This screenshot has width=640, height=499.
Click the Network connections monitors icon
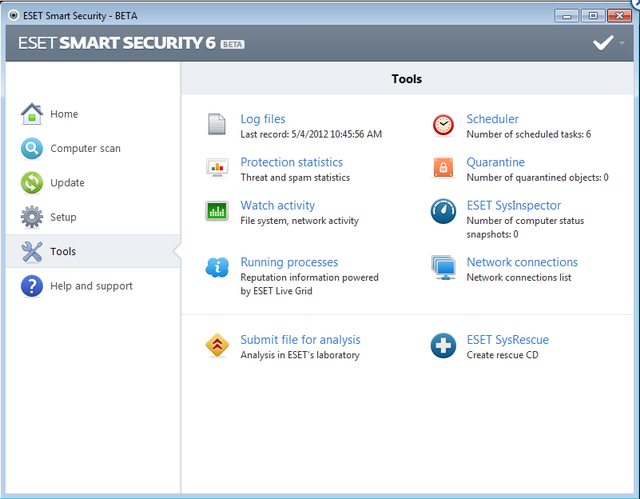click(x=444, y=267)
